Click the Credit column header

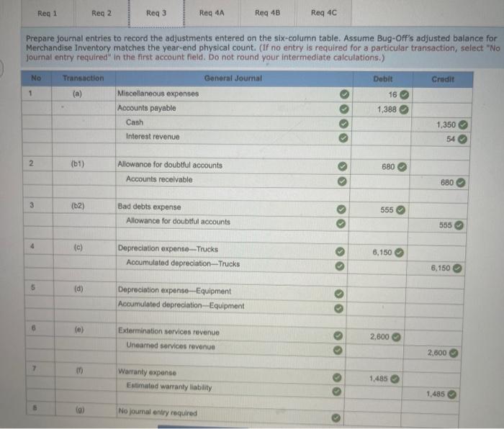(x=443, y=79)
